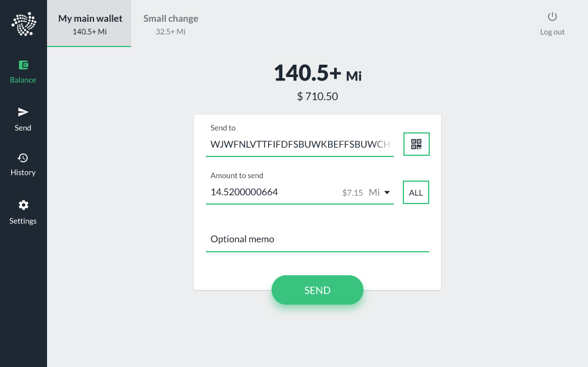Scan address with the QR code button
This screenshot has height=367, width=588.
point(416,144)
